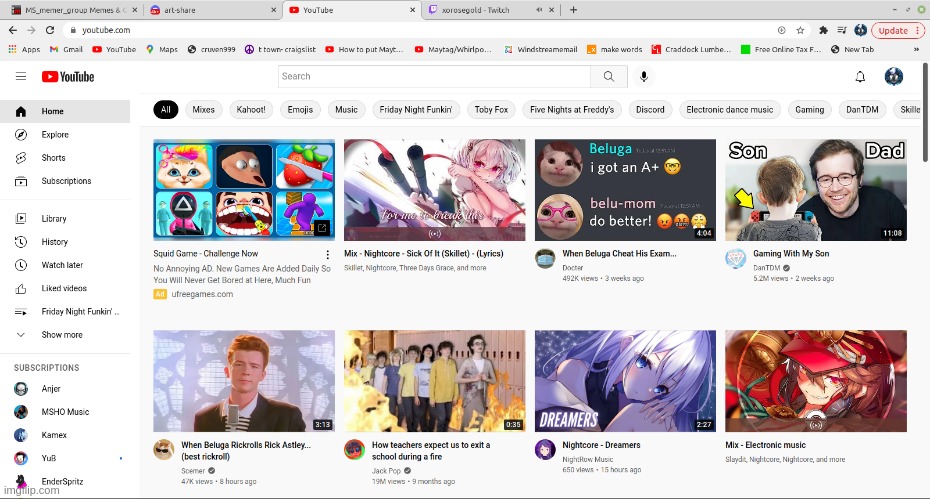
Task: Switch to the art-share browser tab
Action: coord(212,10)
